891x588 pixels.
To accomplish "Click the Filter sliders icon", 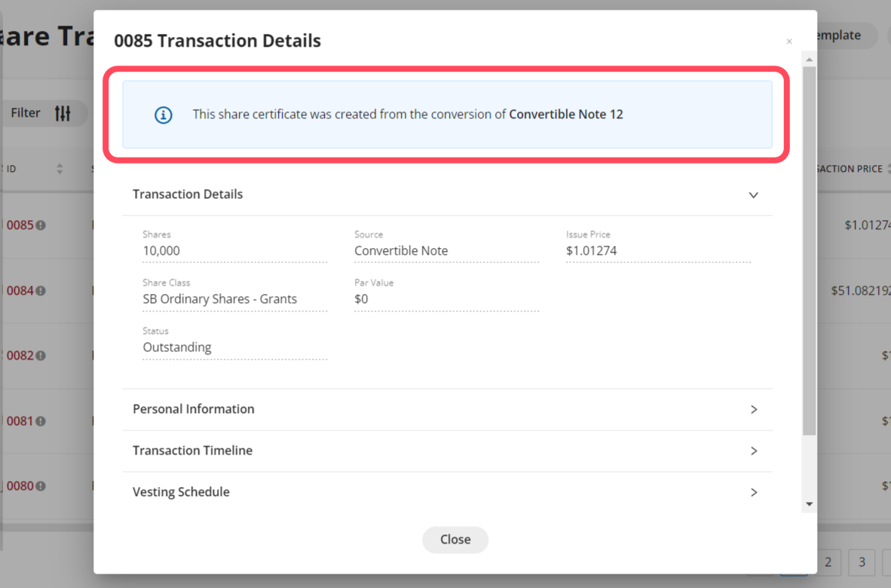I will pos(63,113).
